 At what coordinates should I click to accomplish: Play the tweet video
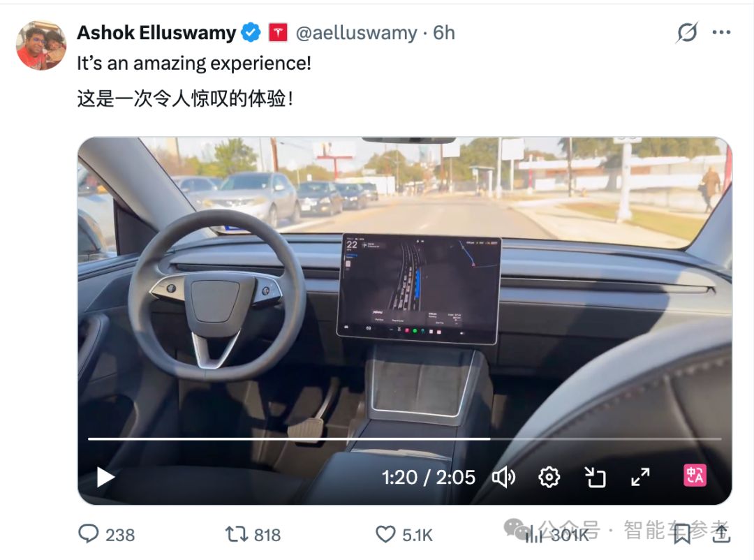click(105, 477)
